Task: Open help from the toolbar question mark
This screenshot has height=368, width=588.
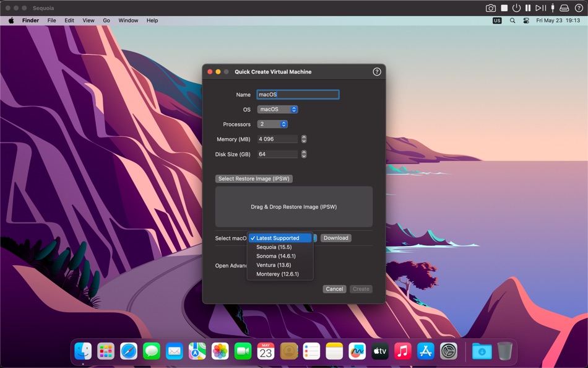Action: [x=579, y=7]
